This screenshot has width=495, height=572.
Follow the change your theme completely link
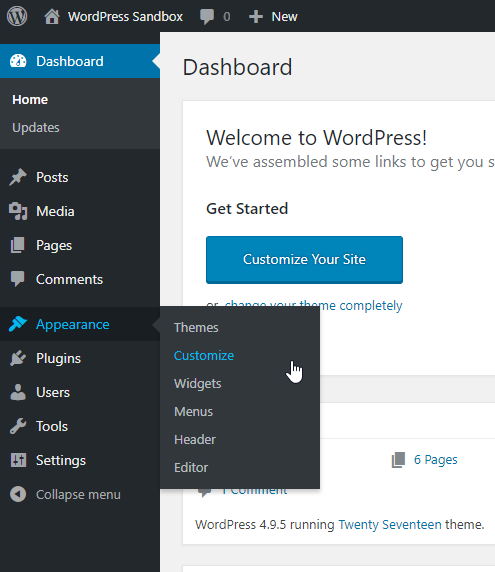313,306
